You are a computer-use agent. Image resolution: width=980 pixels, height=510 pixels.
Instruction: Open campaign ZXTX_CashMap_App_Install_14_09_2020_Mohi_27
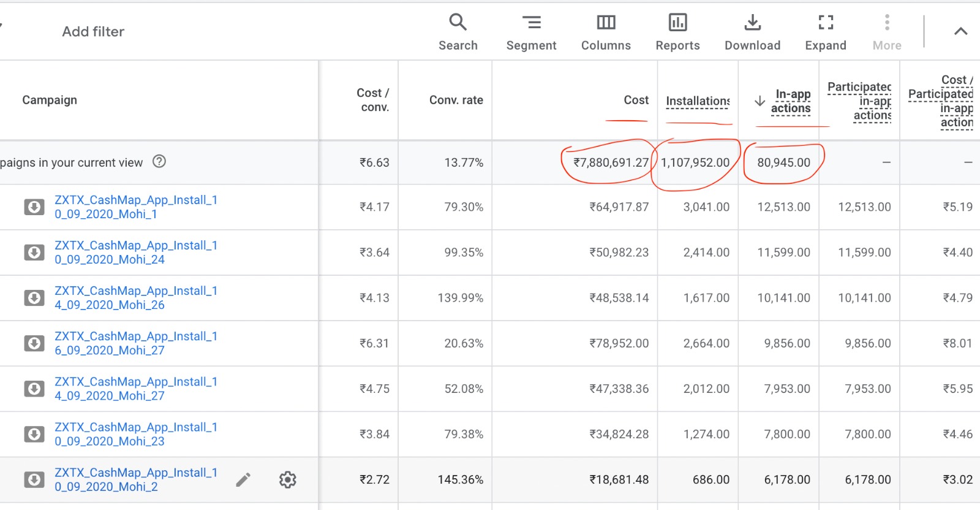(136, 388)
